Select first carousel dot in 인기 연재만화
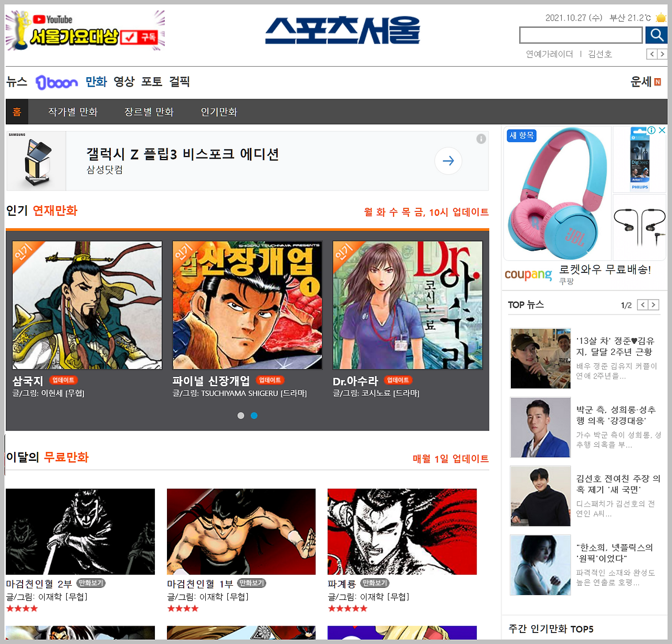The width and height of the screenshot is (672, 644). click(x=240, y=415)
